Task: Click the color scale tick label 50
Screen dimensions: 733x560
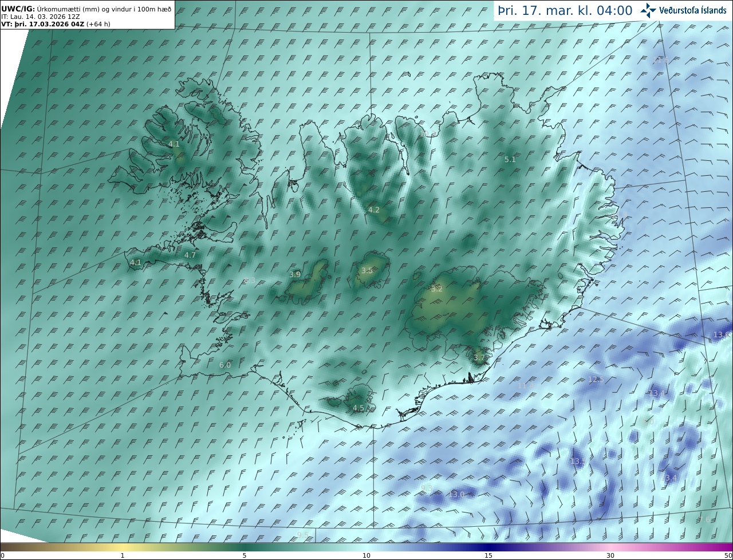Action: [728, 556]
